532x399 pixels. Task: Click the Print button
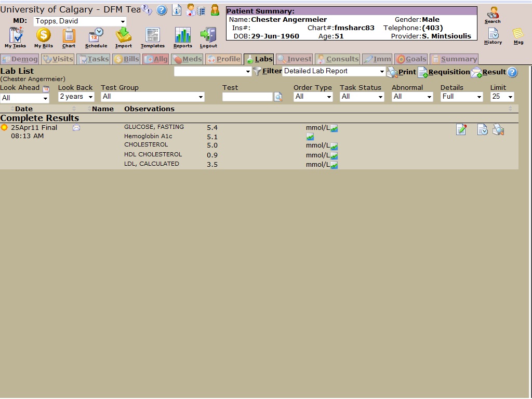402,72
